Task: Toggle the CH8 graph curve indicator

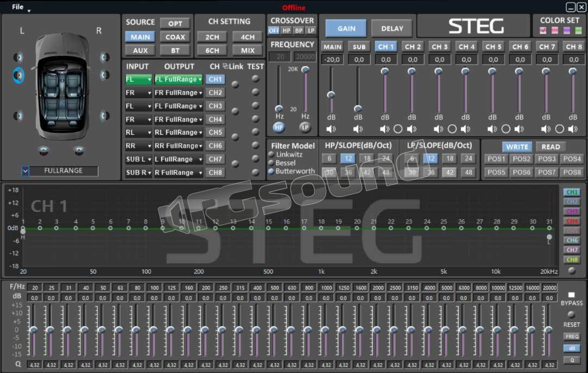Action: pyautogui.click(x=572, y=260)
